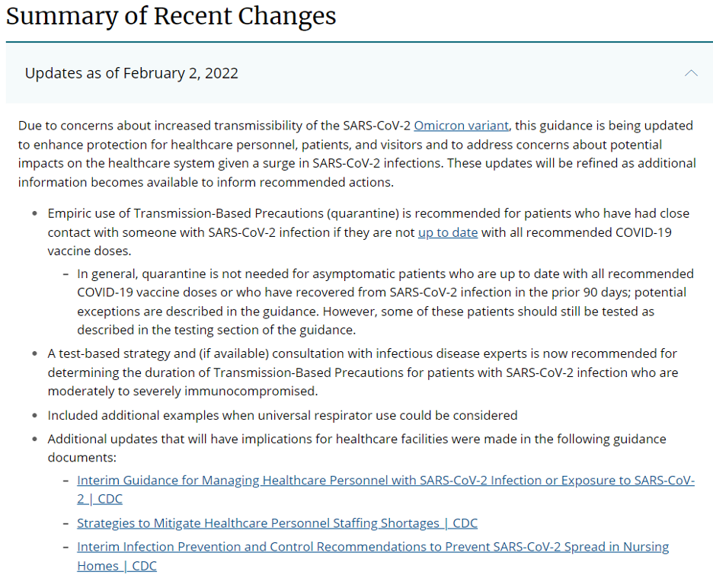Open Interim Guidance for Managing Healthcare Personnel link
Image resolution: width=713 pixels, height=588 pixels.
pyautogui.click(x=385, y=481)
